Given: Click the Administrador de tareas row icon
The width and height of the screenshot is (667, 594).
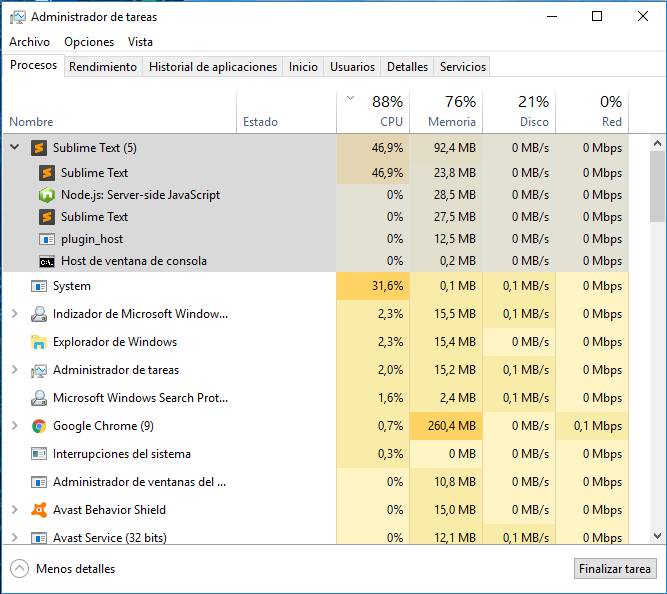Looking at the screenshot, I should [39, 370].
